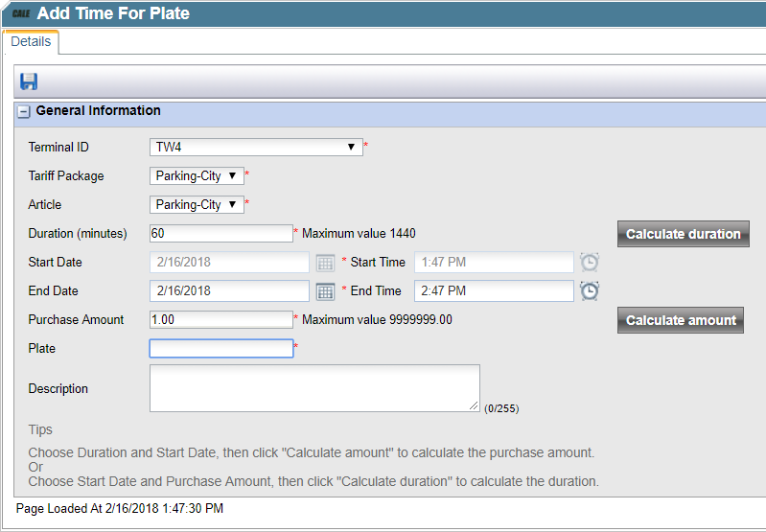This screenshot has height=532, width=766.
Task: Click the blue floppy disk save icon
Action: [x=29, y=81]
